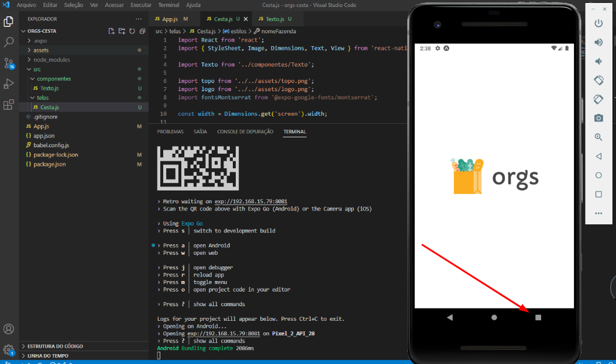This screenshot has width=616, height=364.
Task: Open the Seleção menu
Action: 74,5
